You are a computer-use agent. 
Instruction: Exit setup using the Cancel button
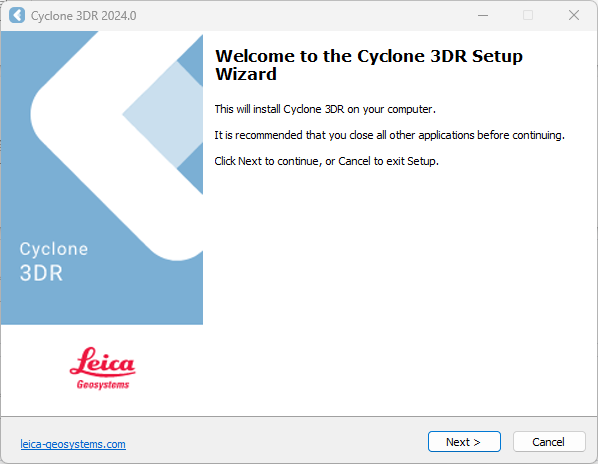549,442
